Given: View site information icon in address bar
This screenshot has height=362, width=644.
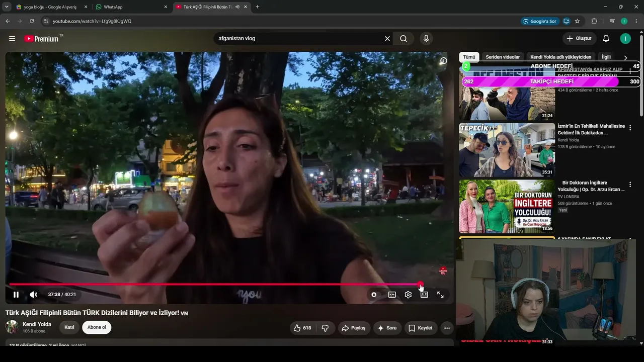Looking at the screenshot, I should (x=46, y=21).
